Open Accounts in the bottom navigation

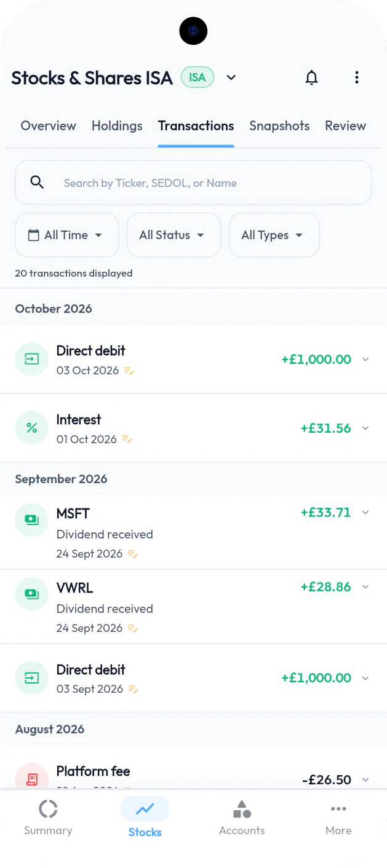[242, 818]
